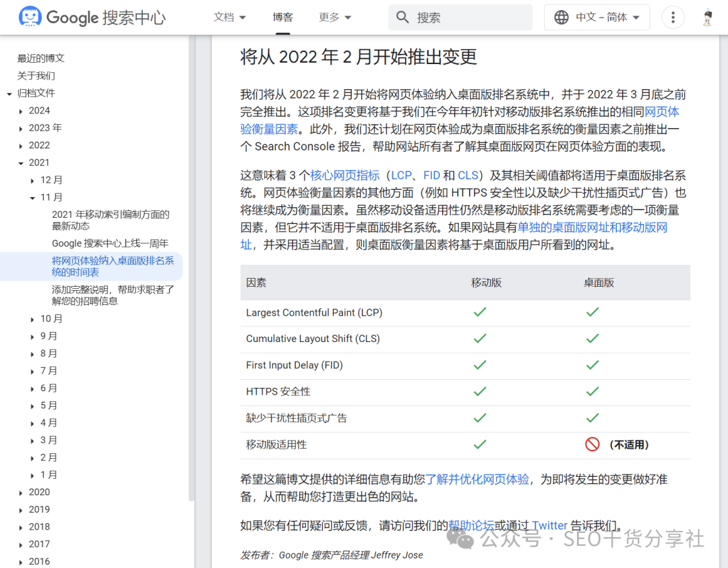This screenshot has height=568, width=728.
Task: Click the (不适用) label in the table
Action: coord(629,445)
